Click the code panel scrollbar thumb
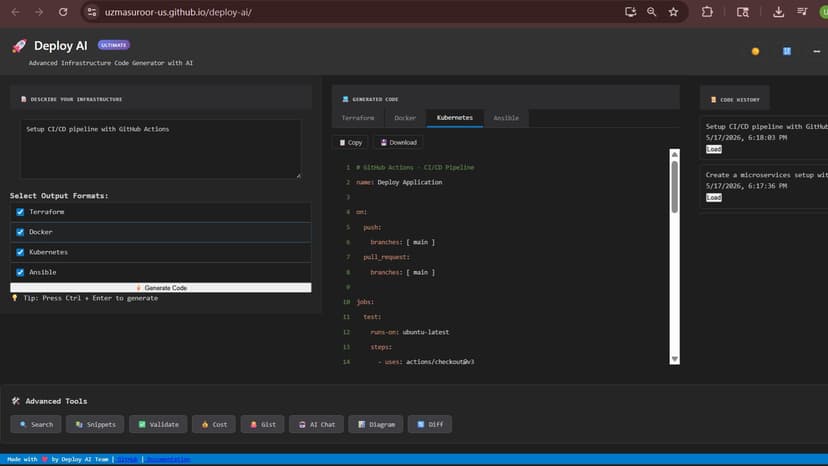This screenshot has height=466, width=828. pos(674,187)
